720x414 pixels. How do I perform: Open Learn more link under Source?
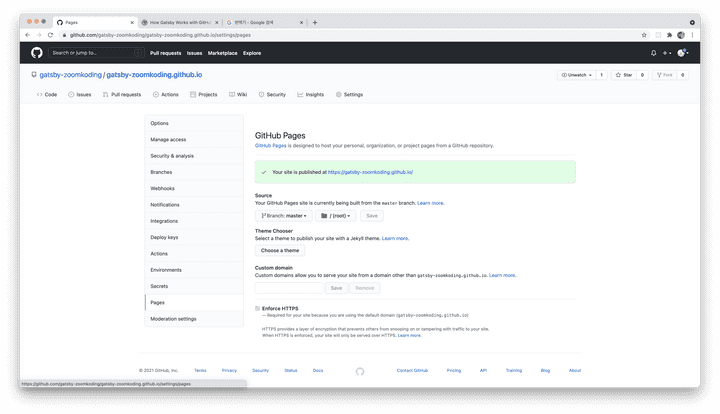(x=430, y=203)
